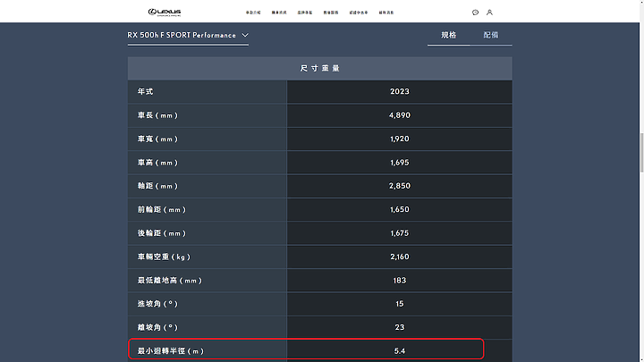Select the 183 value

[x=399, y=281]
